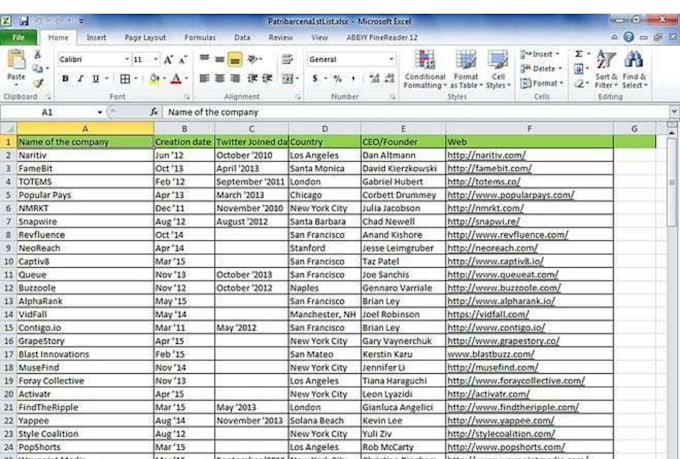680x459 pixels.
Task: Toggle Bold formatting
Action: [x=65, y=79]
